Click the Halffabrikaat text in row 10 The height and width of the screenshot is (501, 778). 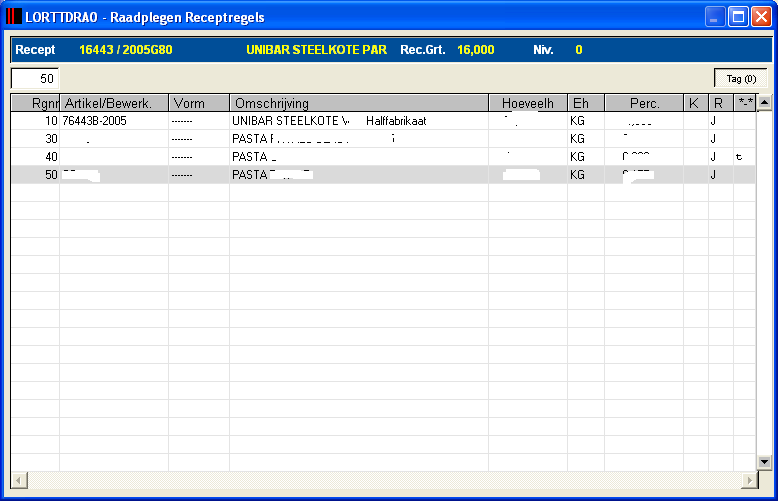tap(396, 121)
